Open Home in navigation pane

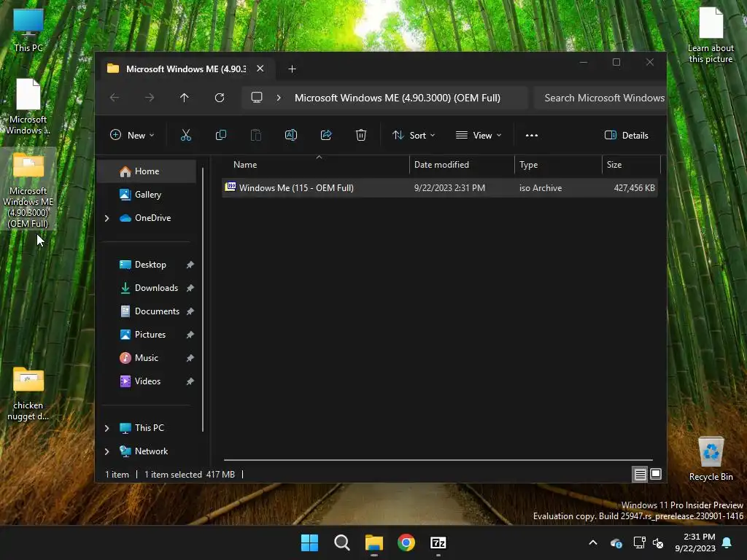coord(147,171)
